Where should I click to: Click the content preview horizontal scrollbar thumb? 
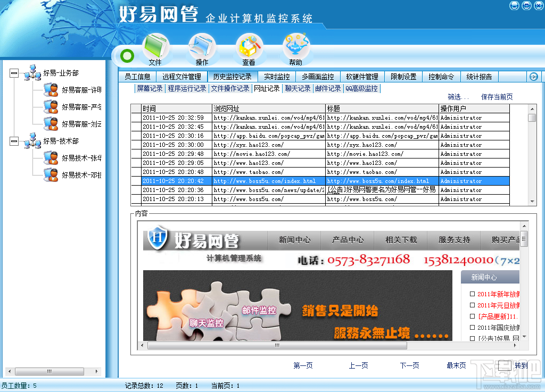click(x=277, y=346)
